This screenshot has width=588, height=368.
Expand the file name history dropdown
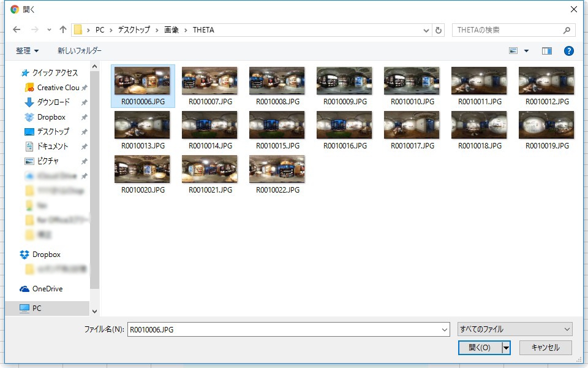pos(445,330)
